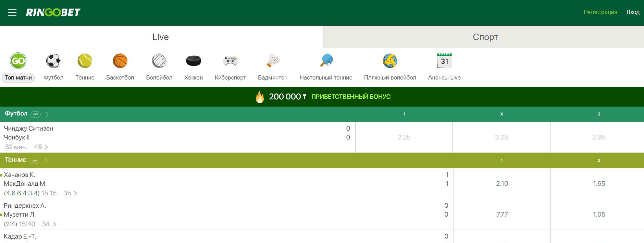The width and height of the screenshot is (644, 243).
Task: Bet on Хачанов at 2.10
Action: (x=502, y=183)
